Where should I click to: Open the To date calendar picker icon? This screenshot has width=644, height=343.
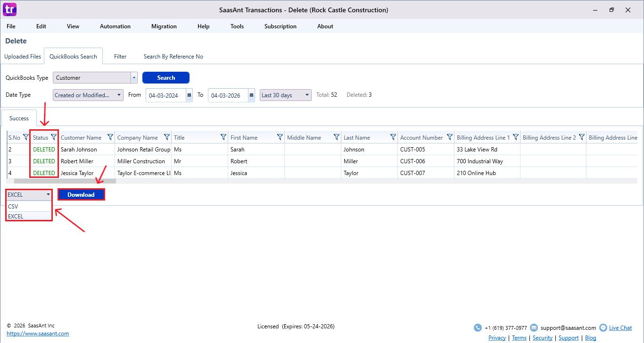(252, 95)
